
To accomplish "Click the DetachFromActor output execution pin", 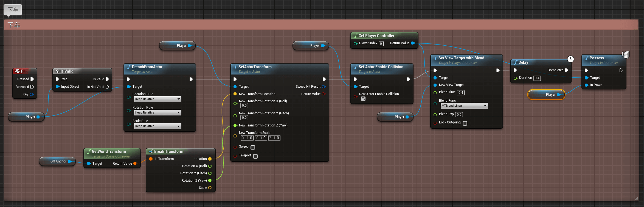I will coord(191,79).
